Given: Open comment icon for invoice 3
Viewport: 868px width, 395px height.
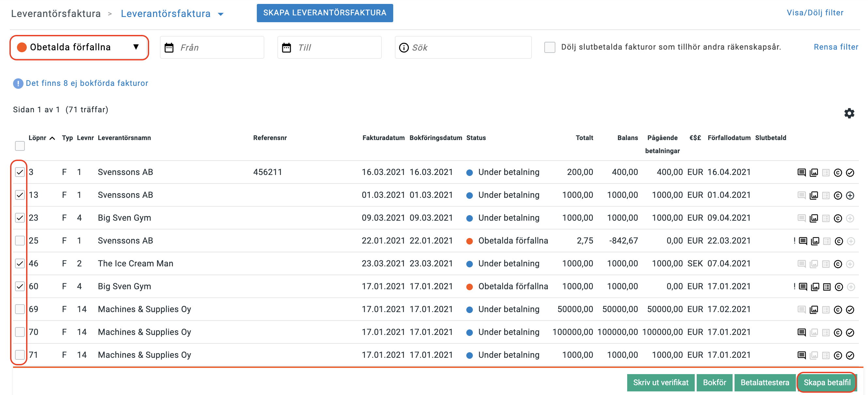Looking at the screenshot, I should (802, 173).
